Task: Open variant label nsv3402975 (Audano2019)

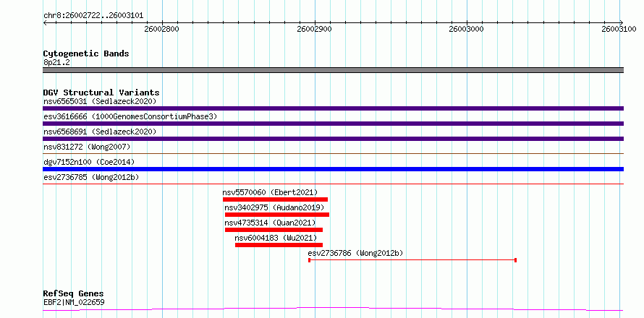Action: 274,207
